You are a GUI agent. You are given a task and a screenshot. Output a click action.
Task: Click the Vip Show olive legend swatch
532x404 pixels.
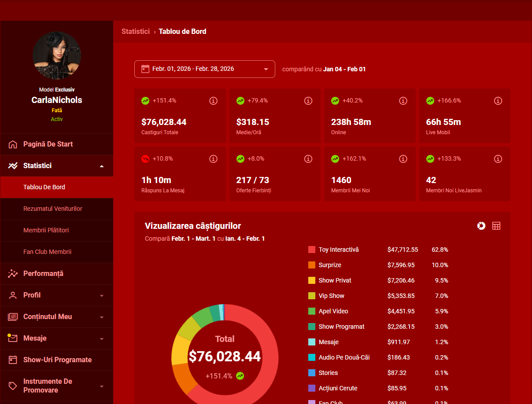pyautogui.click(x=312, y=296)
